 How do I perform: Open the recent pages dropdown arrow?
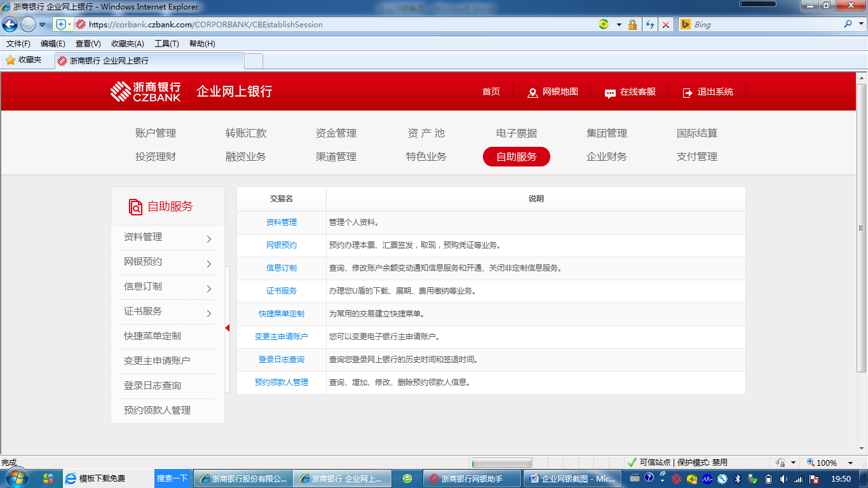[x=43, y=25]
